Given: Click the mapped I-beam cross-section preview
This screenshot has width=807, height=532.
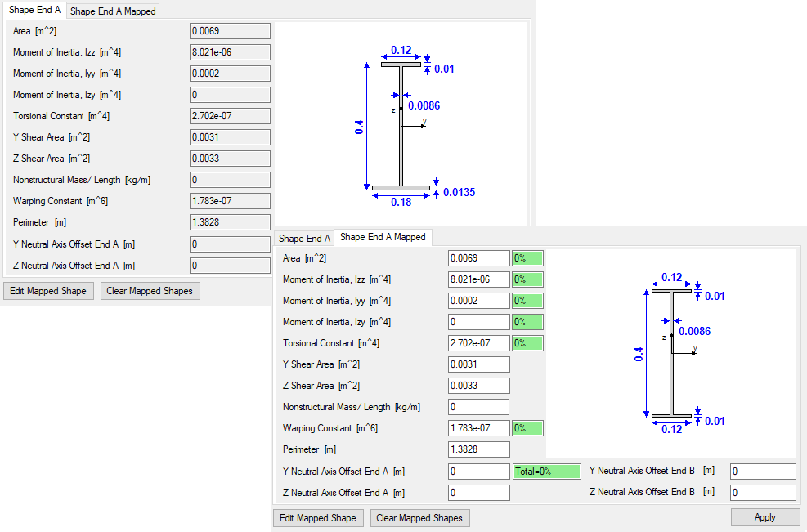Looking at the screenshot, I should 671,354.
